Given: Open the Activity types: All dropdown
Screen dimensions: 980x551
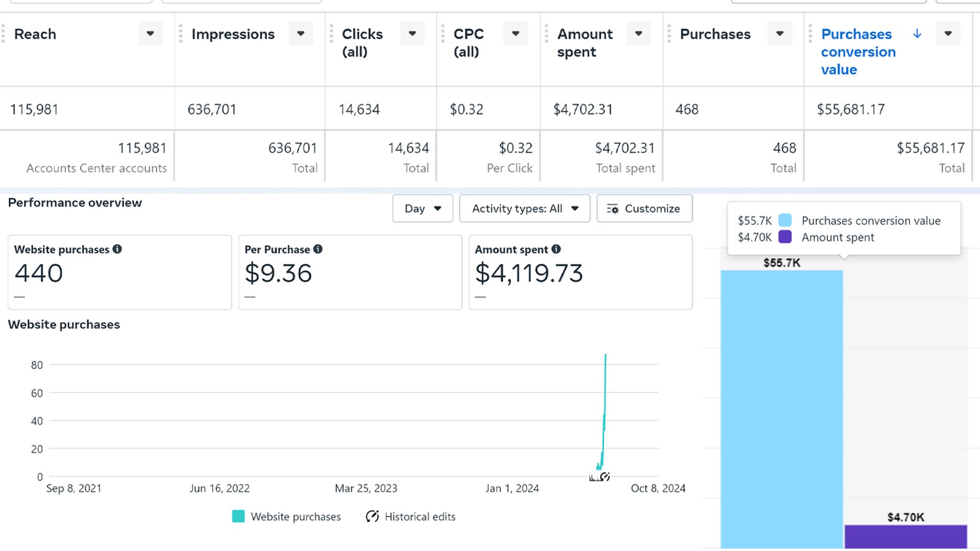Looking at the screenshot, I should (525, 209).
